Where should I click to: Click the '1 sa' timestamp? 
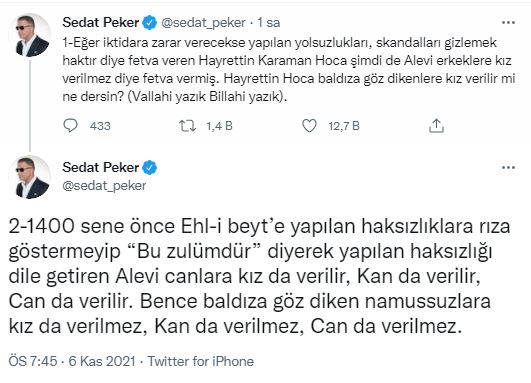point(269,23)
